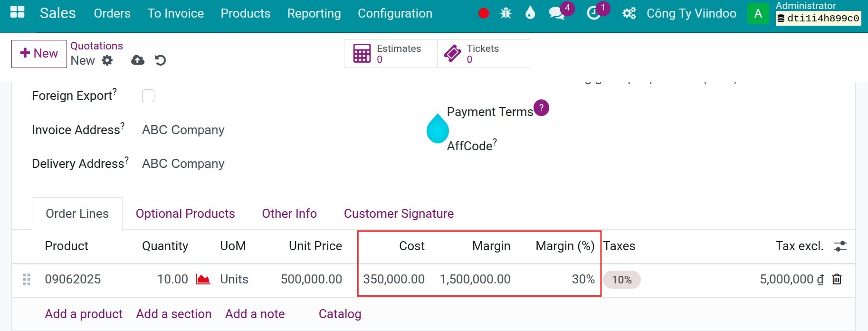Click the Margin (%) column header
Viewport: 868px width, 331px height.
click(x=565, y=246)
